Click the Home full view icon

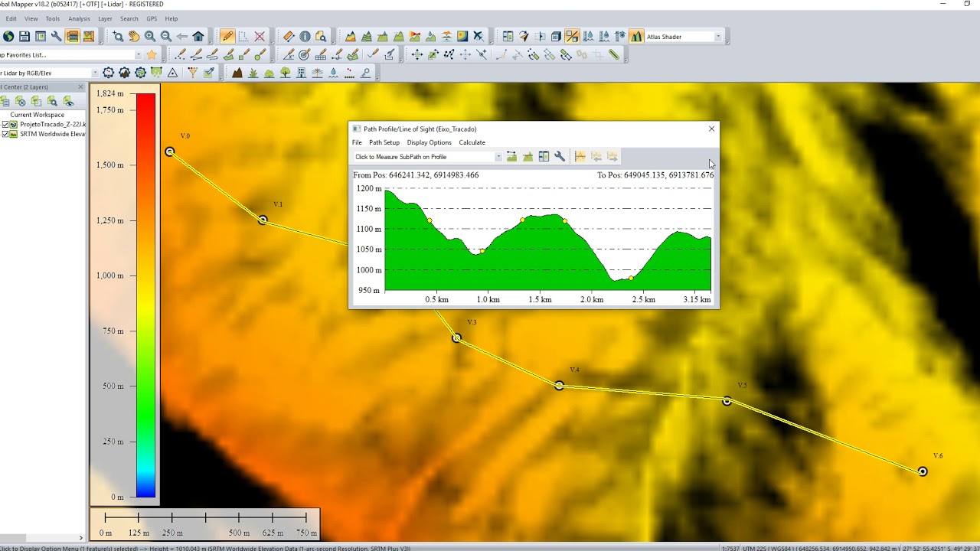pos(198,36)
